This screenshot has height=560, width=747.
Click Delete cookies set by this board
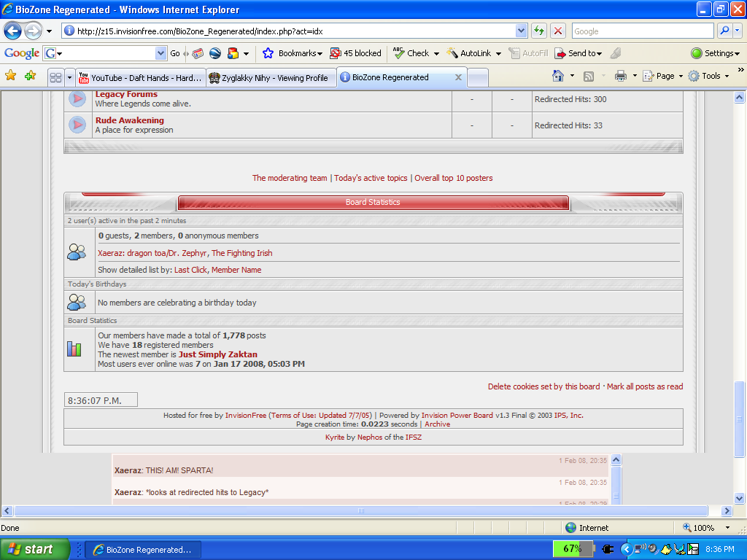coord(543,386)
